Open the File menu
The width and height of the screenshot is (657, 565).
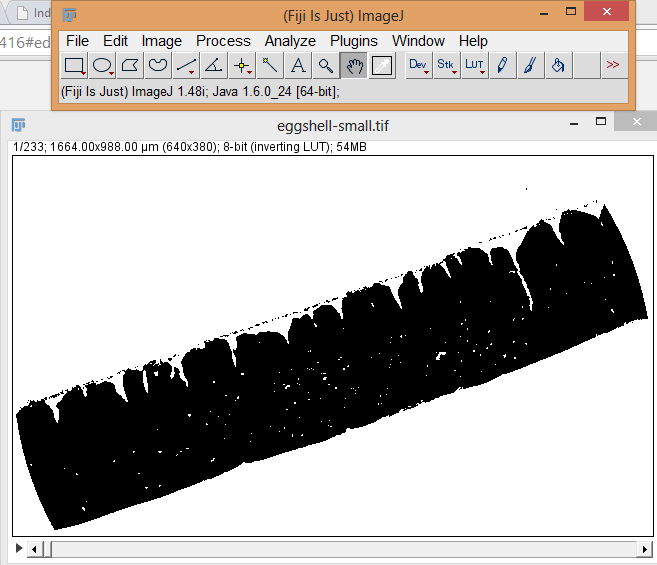coord(78,41)
